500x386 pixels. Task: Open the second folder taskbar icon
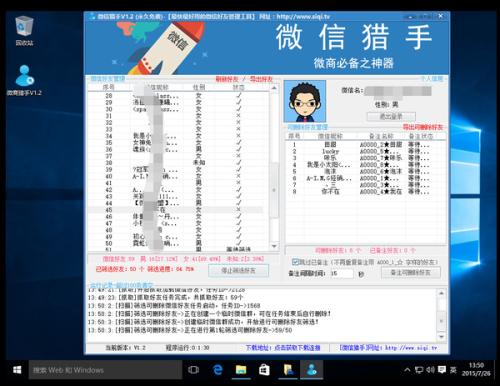click(x=288, y=370)
